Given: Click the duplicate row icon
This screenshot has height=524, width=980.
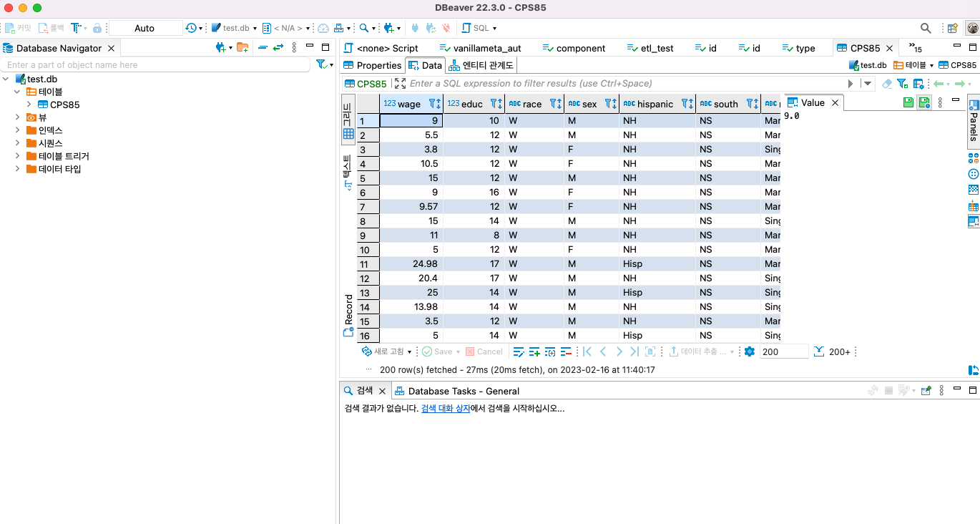Looking at the screenshot, I should (550, 351).
